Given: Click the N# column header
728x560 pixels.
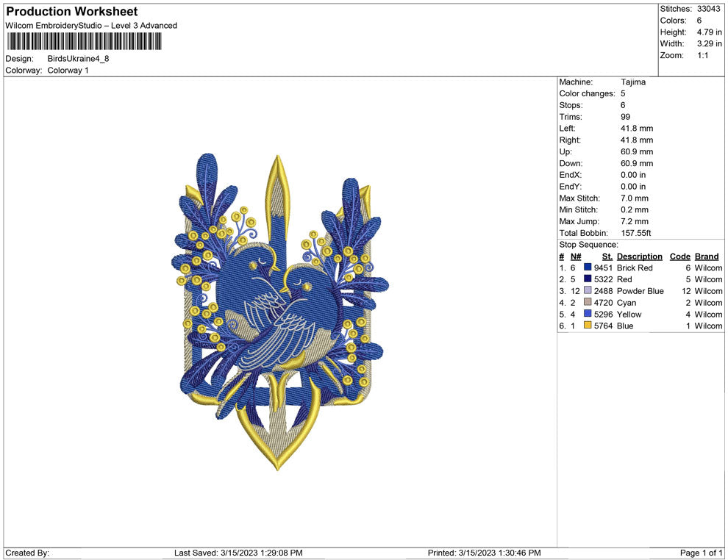Looking at the screenshot, I should click(x=576, y=256).
